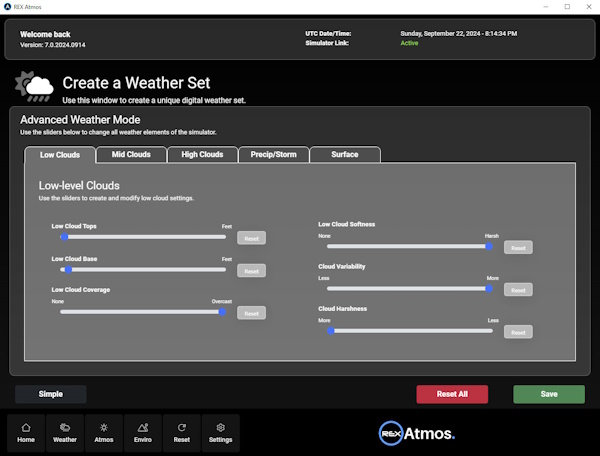
Task: Click the UTC date and time value
Action: pos(458,34)
